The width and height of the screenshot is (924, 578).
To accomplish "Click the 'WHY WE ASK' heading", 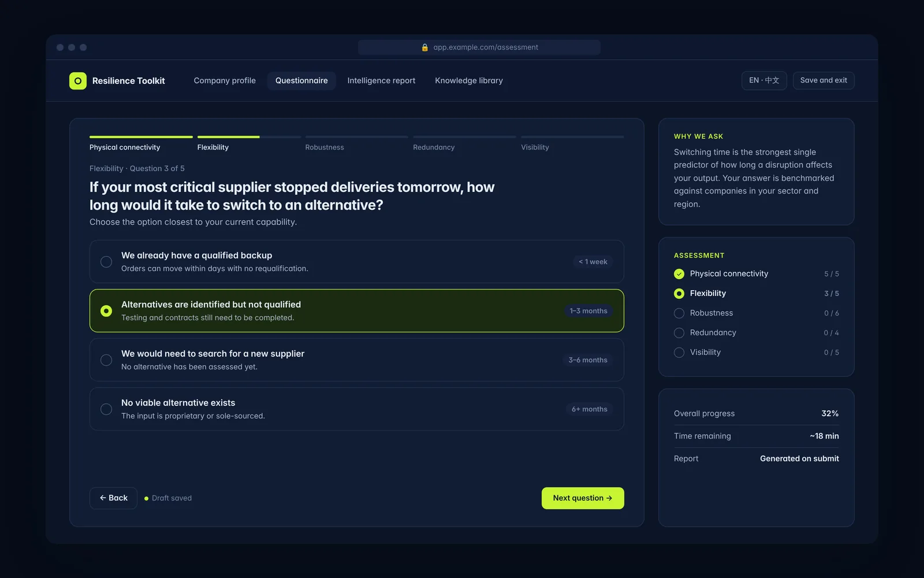I will coord(698,136).
